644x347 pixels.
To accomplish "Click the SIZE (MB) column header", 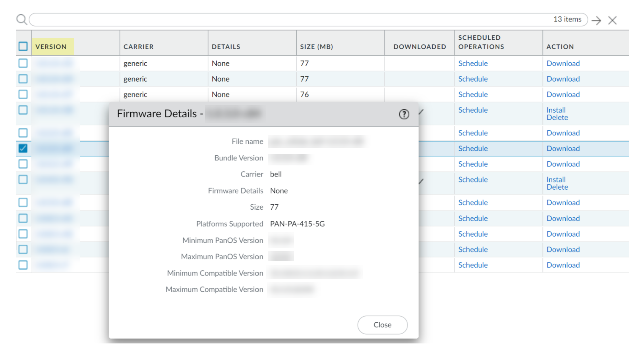I will pyautogui.click(x=316, y=47).
